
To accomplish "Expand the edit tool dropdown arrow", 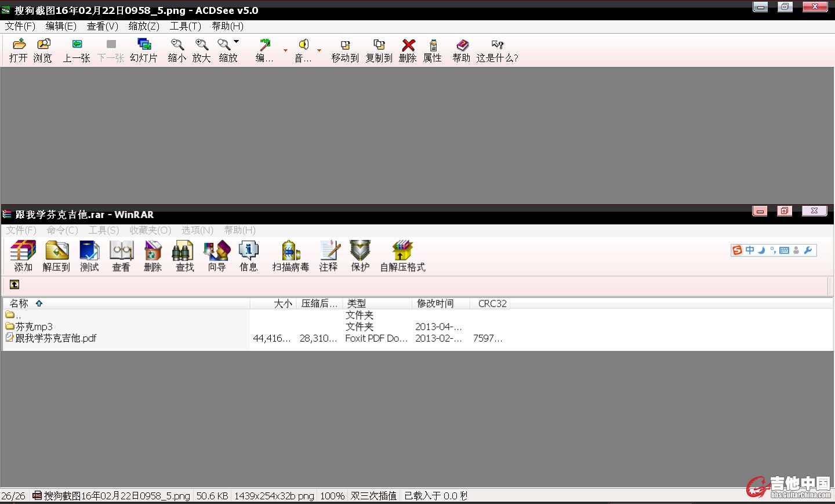I will (x=285, y=50).
